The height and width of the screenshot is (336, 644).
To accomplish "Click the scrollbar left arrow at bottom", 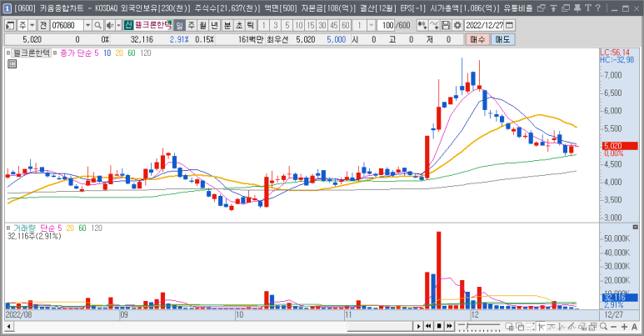I will coord(8,327).
